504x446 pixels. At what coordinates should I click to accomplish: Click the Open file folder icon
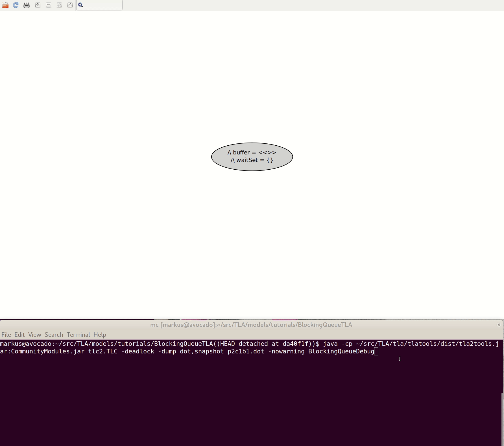tap(5, 5)
